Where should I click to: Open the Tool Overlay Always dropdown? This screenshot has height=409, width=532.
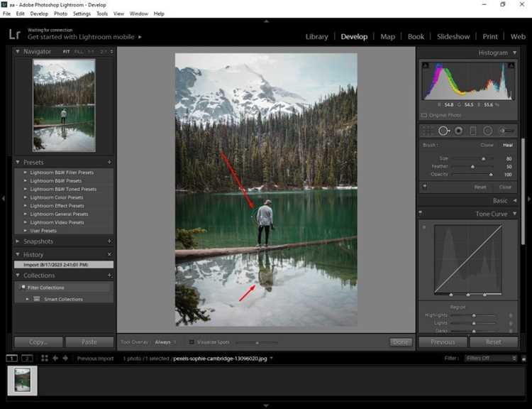tap(165, 342)
